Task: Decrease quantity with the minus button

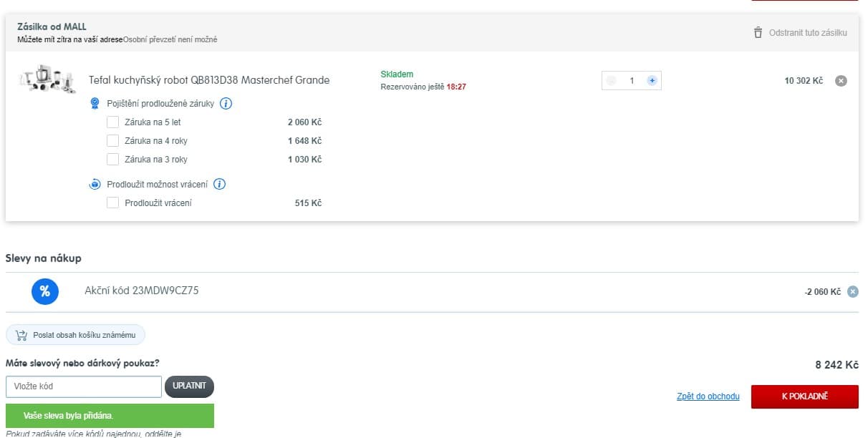Action: 611,81
